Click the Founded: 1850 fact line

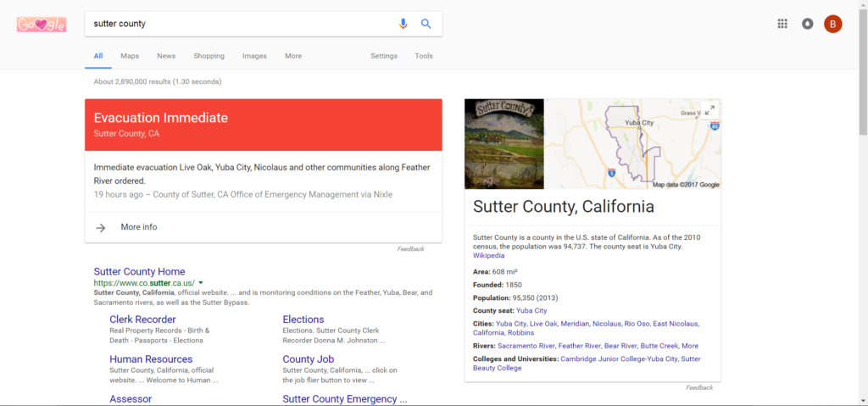coord(498,285)
